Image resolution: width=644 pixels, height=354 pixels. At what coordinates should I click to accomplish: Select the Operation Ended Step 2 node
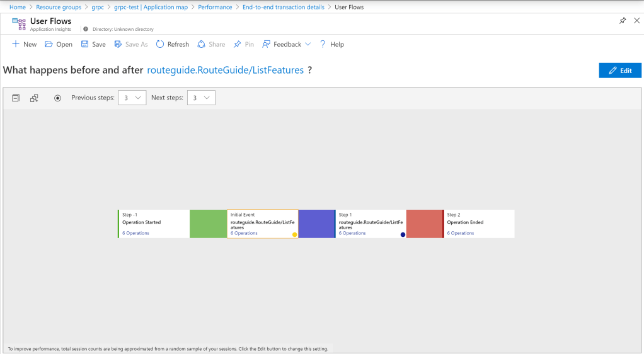point(479,224)
